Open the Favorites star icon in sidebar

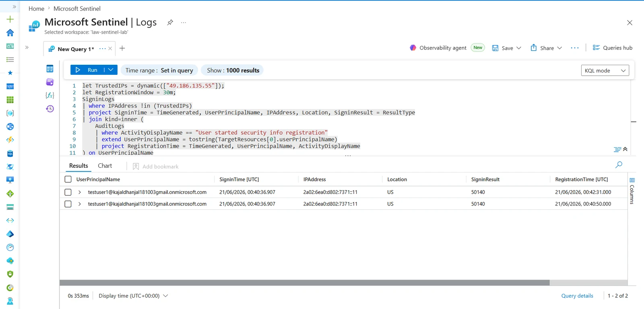10,73
